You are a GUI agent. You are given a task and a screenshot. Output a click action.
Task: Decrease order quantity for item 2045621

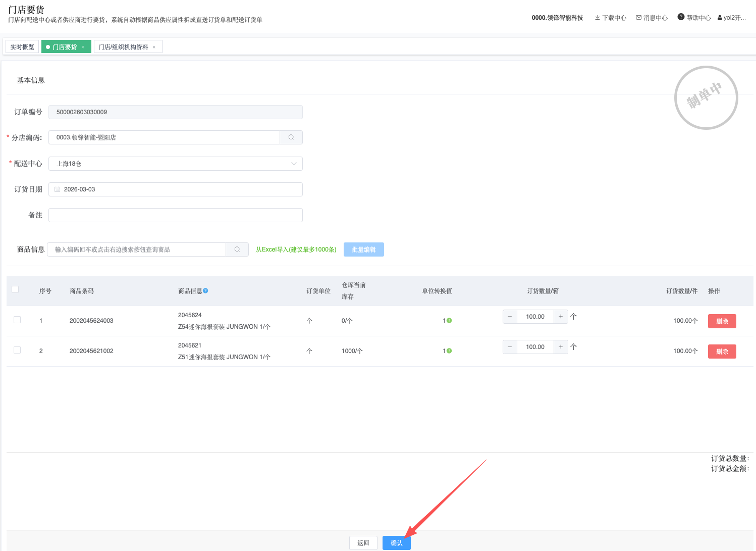click(x=510, y=347)
